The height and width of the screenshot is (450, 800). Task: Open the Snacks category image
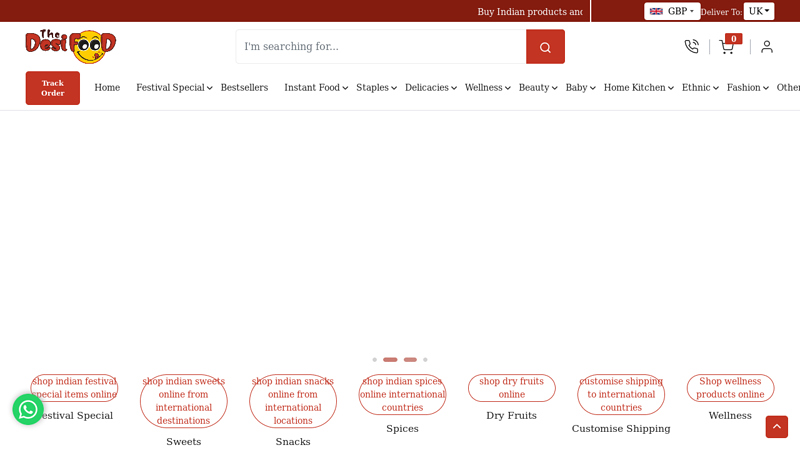tap(293, 401)
